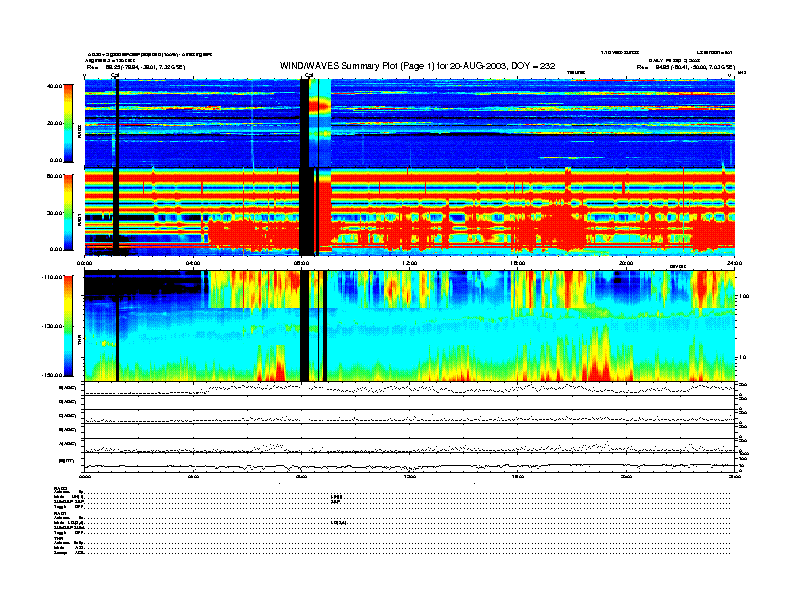
Task: Click the bottom solid-line magnetic field trace
Action: tap(410, 466)
